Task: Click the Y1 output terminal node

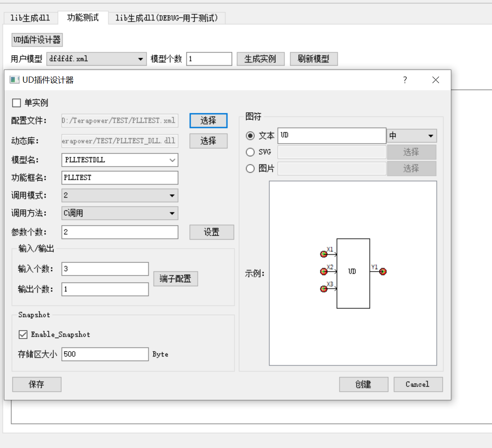Action: [383, 272]
